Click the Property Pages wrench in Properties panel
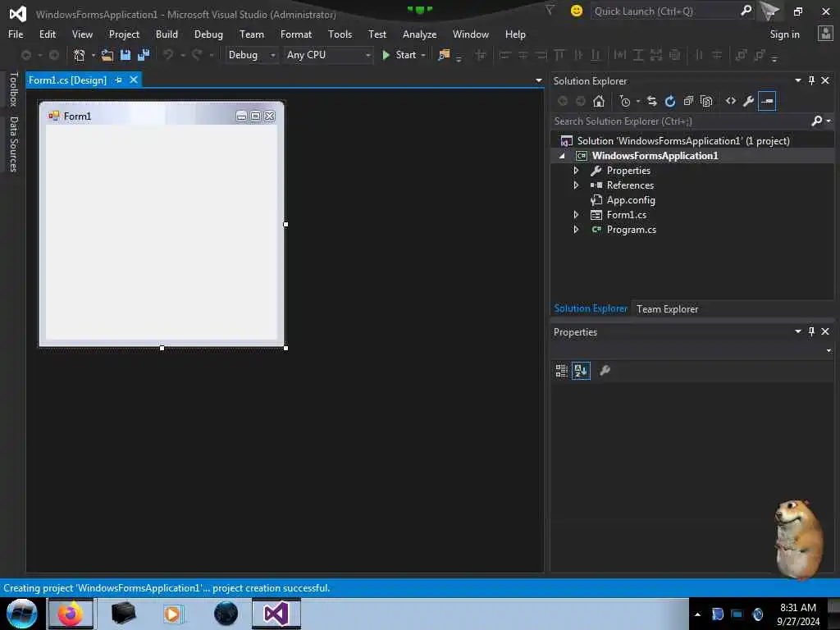840x630 pixels. (x=605, y=370)
